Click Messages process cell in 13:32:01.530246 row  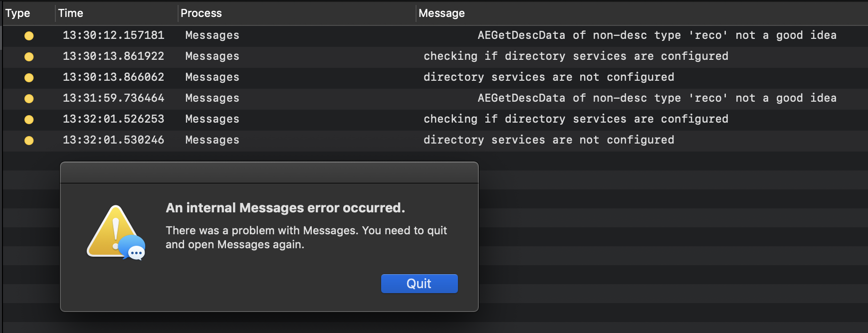[212, 140]
